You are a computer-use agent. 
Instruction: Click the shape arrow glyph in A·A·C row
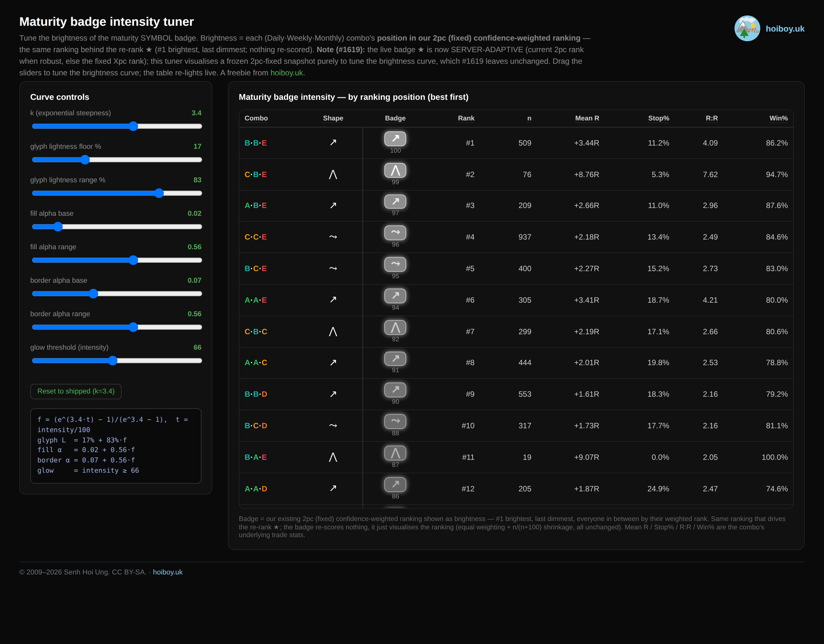click(x=333, y=363)
